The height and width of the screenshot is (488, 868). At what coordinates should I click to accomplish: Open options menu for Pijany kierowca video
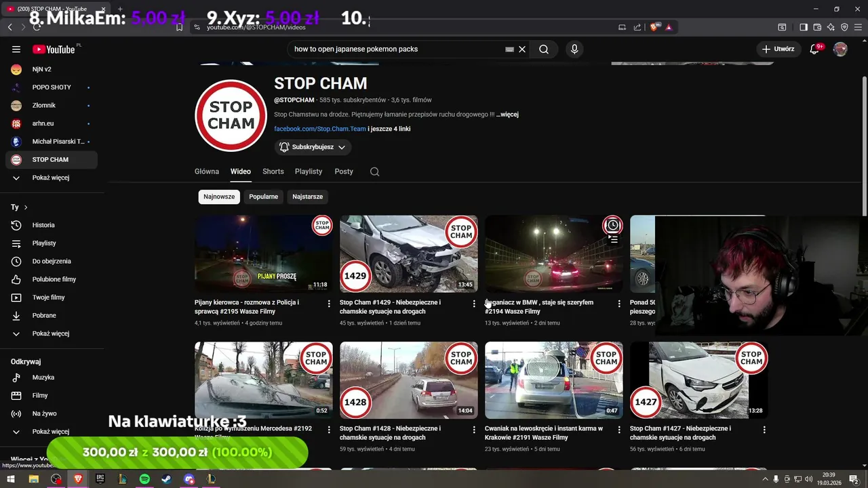click(329, 304)
